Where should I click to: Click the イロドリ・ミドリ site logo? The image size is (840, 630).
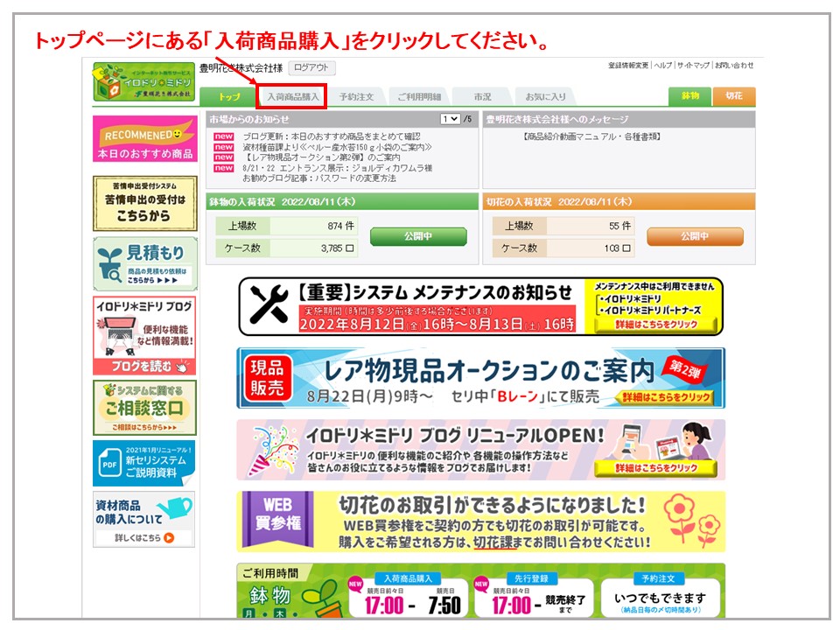[144, 81]
